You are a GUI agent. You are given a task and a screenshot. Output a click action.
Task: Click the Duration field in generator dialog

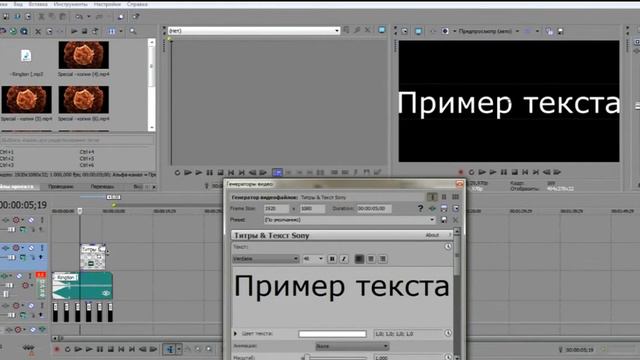point(375,209)
